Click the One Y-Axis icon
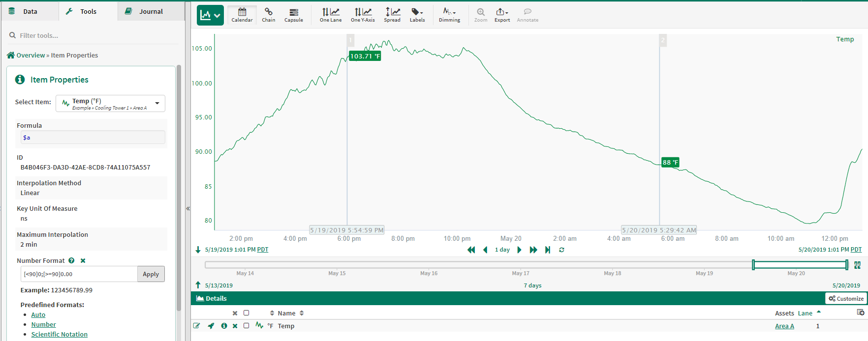The height and width of the screenshot is (341, 868). click(363, 15)
